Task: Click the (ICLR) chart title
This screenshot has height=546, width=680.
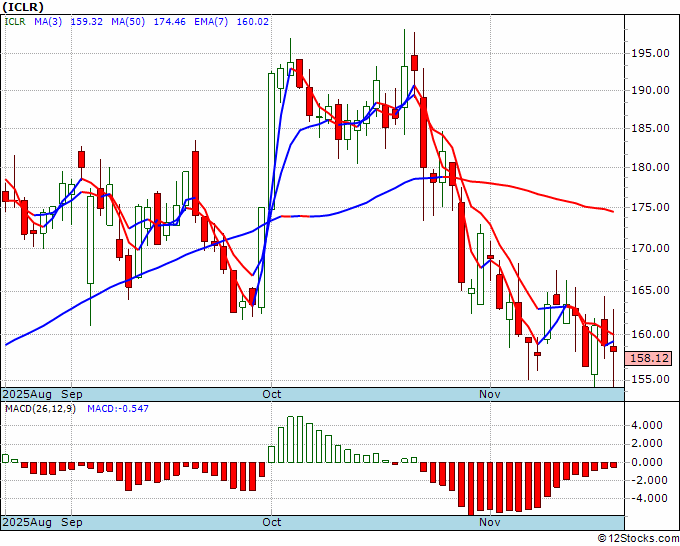Action: [x=23, y=7]
